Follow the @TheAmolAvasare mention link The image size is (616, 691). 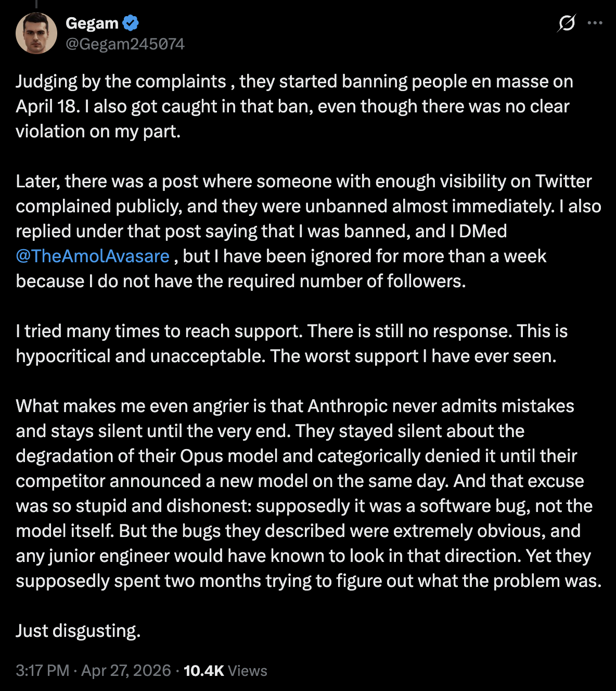(93, 256)
